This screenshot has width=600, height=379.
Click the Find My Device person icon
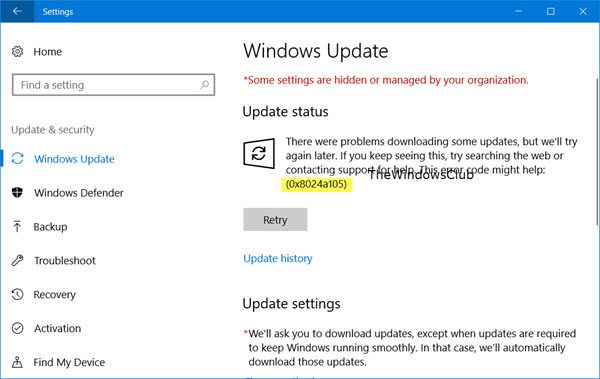pyautogui.click(x=17, y=362)
